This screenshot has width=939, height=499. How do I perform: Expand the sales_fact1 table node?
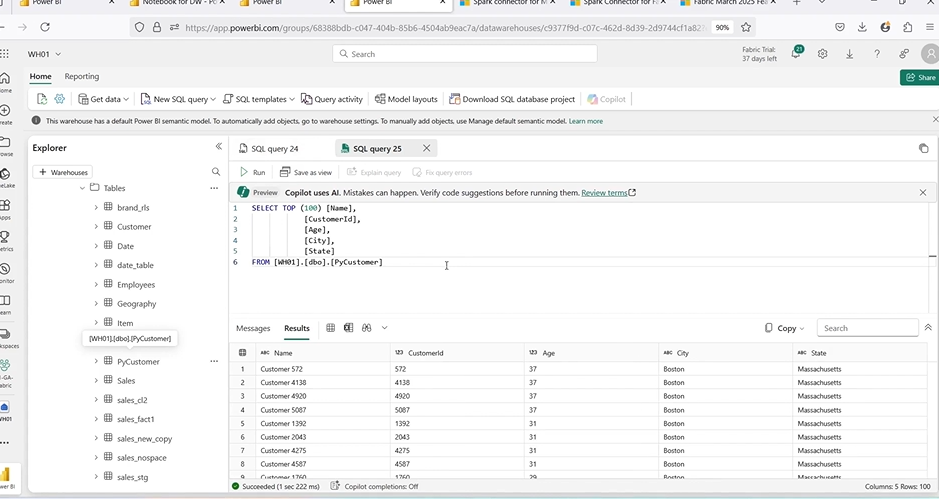[x=96, y=419]
